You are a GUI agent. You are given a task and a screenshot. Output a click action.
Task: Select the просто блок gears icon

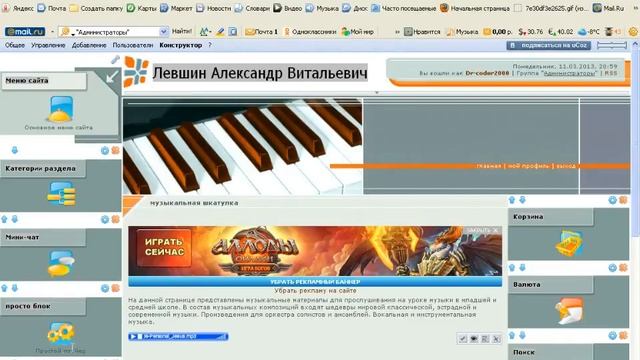[60, 333]
